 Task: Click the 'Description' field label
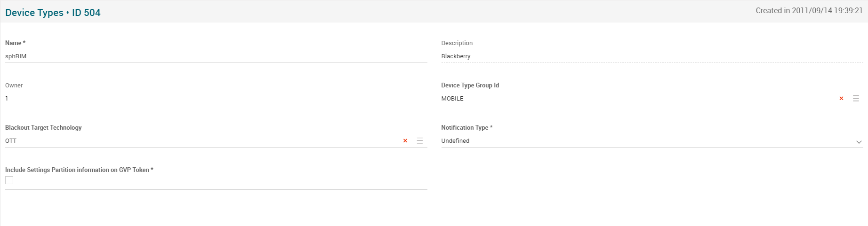457,43
